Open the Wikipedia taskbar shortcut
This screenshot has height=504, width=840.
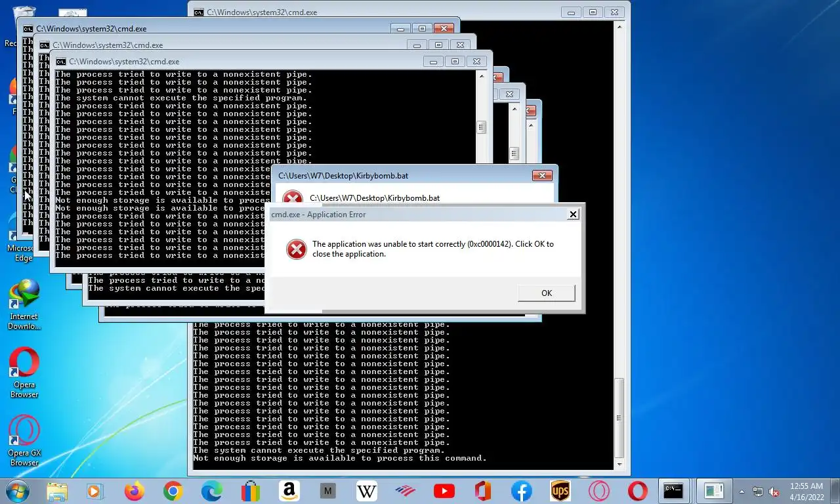click(x=366, y=491)
